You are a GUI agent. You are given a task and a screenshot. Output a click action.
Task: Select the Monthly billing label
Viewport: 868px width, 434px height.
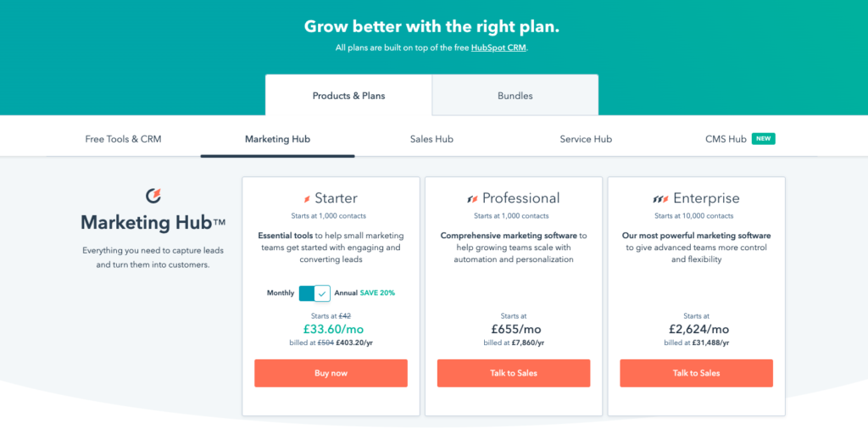[x=280, y=293]
